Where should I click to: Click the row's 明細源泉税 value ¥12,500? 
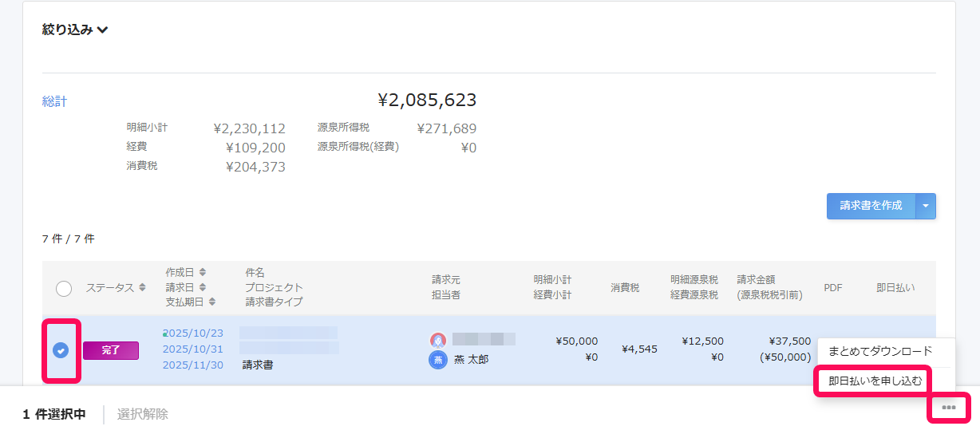(703, 341)
